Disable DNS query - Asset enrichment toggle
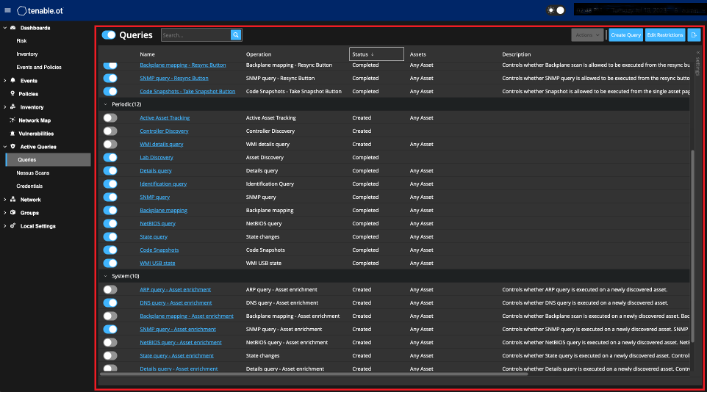This screenshot has height=395, width=710. coord(110,303)
